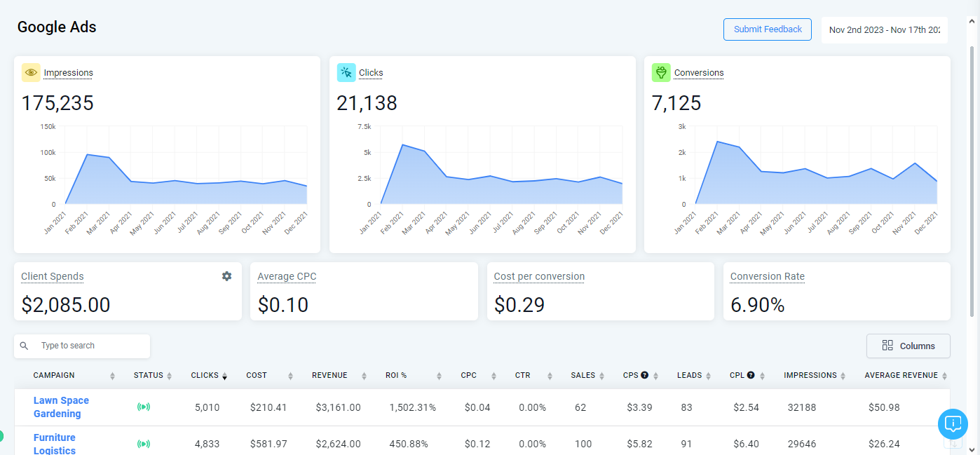
Task: Click the CPL help question icon
Action: point(751,375)
